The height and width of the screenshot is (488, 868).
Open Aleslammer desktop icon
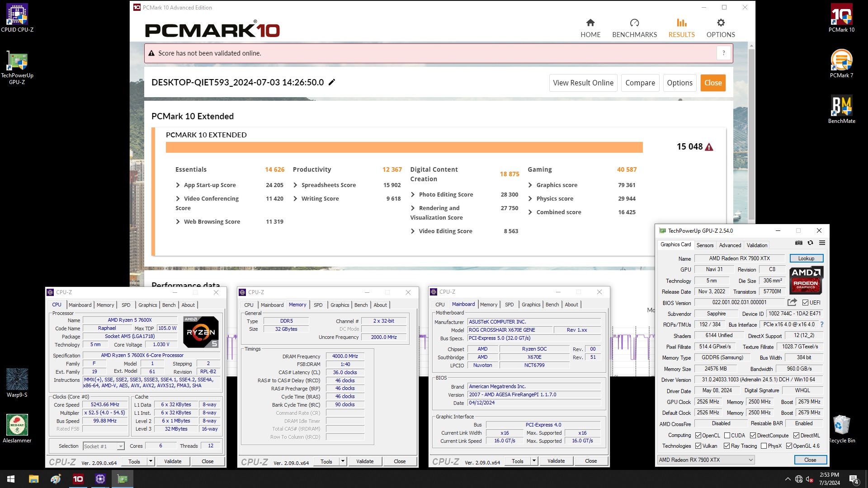[x=17, y=428]
